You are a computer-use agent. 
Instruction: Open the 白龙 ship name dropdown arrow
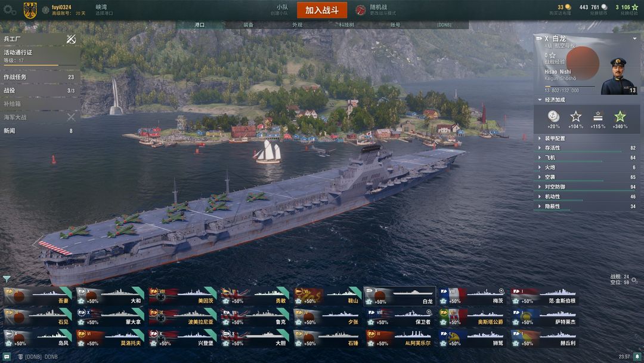pyautogui.click(x=634, y=39)
